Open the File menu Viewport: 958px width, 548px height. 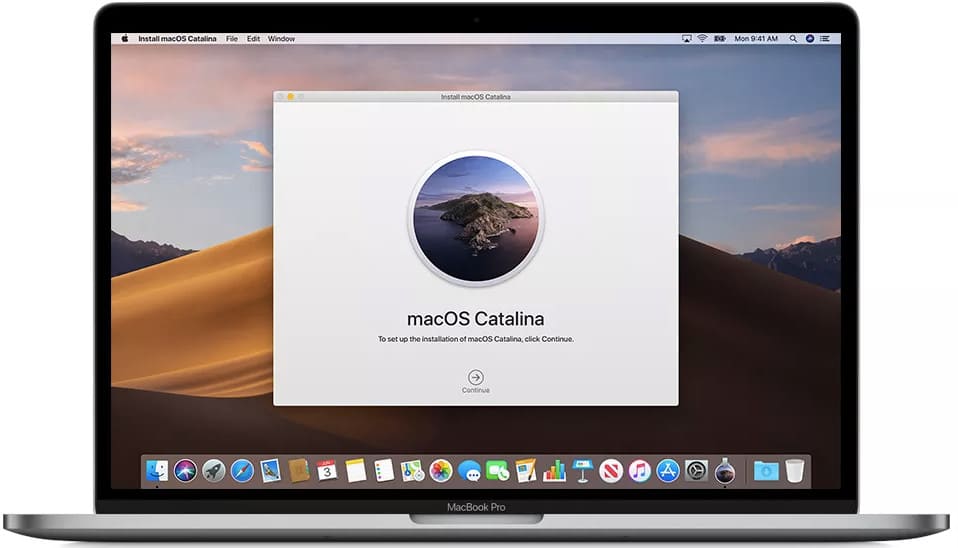click(x=232, y=38)
